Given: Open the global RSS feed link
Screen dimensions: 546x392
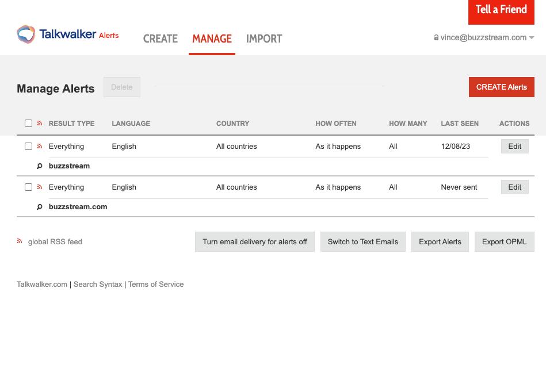Looking at the screenshot, I should [55, 242].
